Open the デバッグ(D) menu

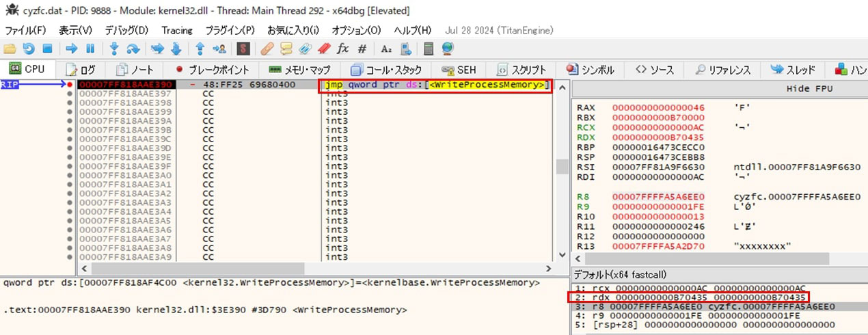point(126,30)
